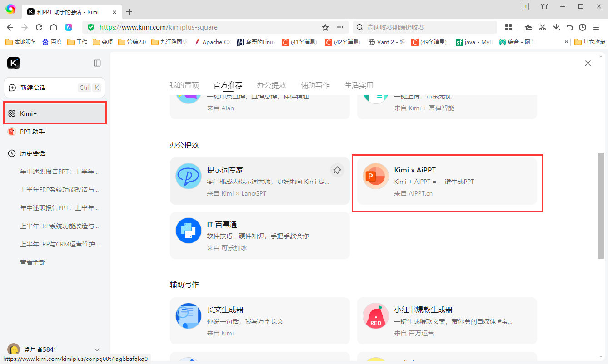The width and height of the screenshot is (608, 364).
Task: Open the Kimi+ sidebar entry
Action: (x=55, y=113)
